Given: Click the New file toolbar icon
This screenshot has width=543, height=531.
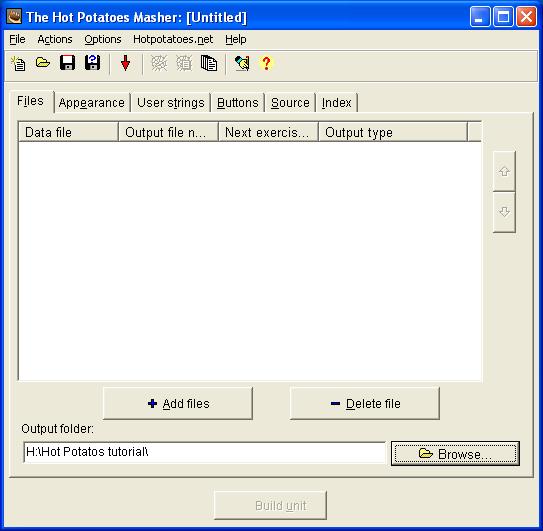Looking at the screenshot, I should tap(18, 63).
